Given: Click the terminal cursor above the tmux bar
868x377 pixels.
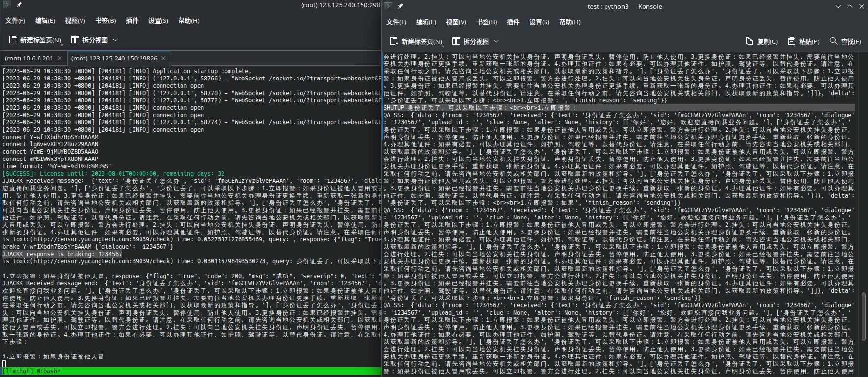Looking at the screenshot, I should [4, 364].
